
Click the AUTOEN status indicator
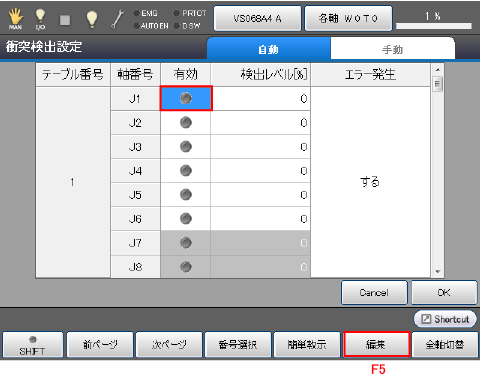coord(151,26)
